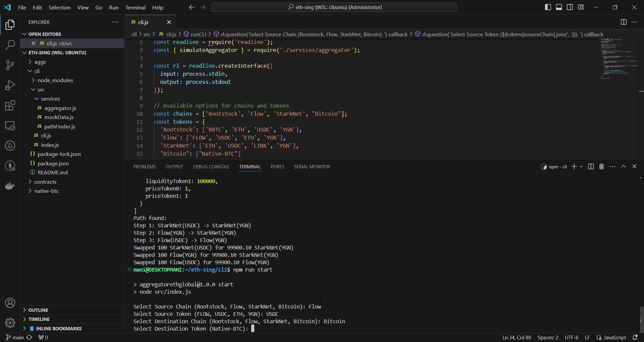Image resolution: width=644 pixels, height=342 pixels.
Task: Open the Accounts menu icon
Action: [x=10, y=303]
